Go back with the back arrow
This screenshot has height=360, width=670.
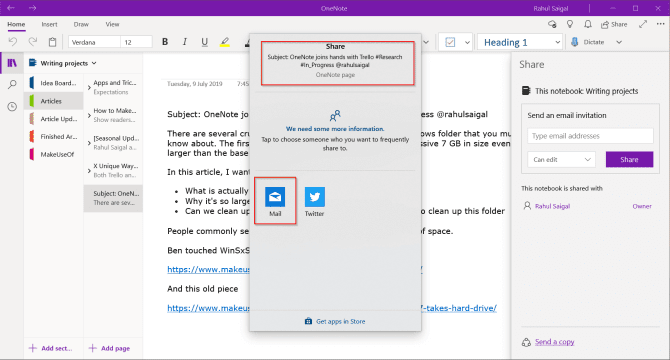click(11, 8)
